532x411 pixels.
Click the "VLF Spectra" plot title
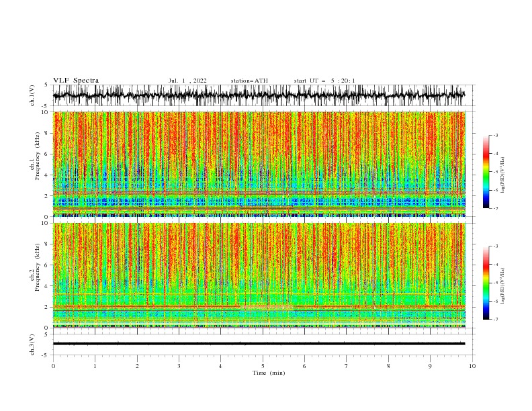tap(76, 81)
